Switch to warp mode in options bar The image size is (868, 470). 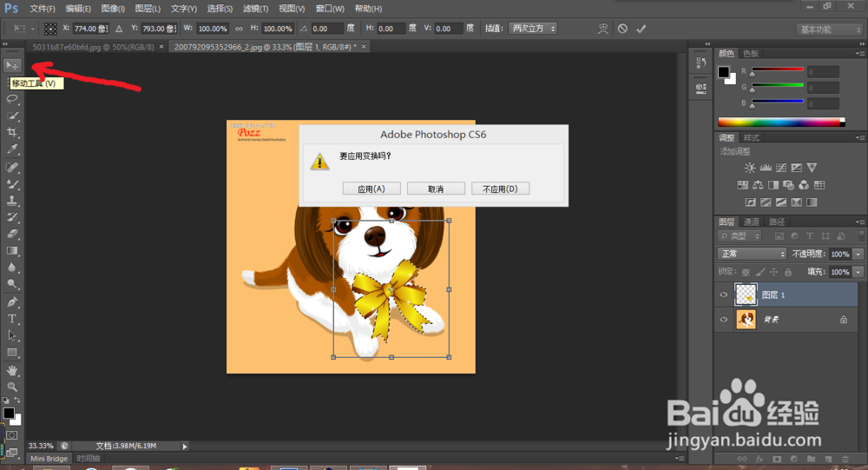tap(603, 29)
